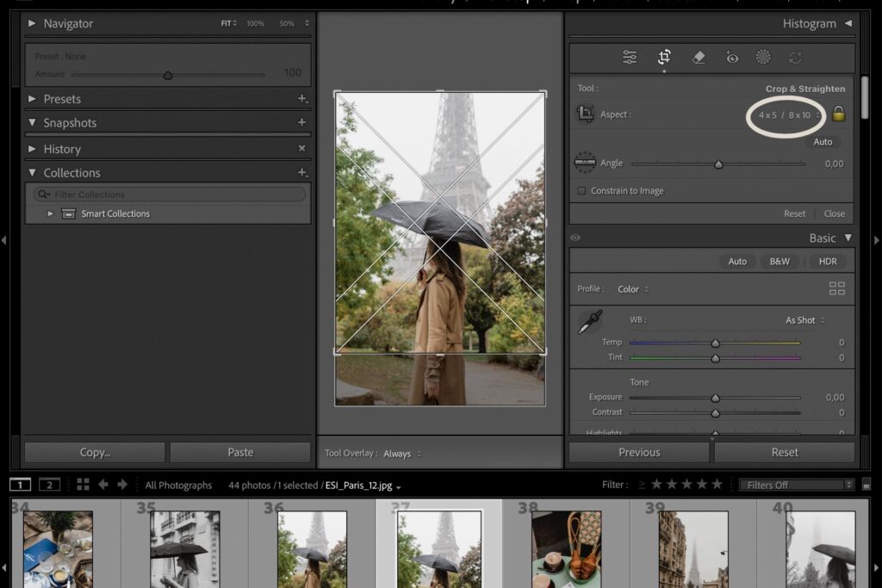Click Reset in the Crop & Straighten panel

pyautogui.click(x=794, y=214)
